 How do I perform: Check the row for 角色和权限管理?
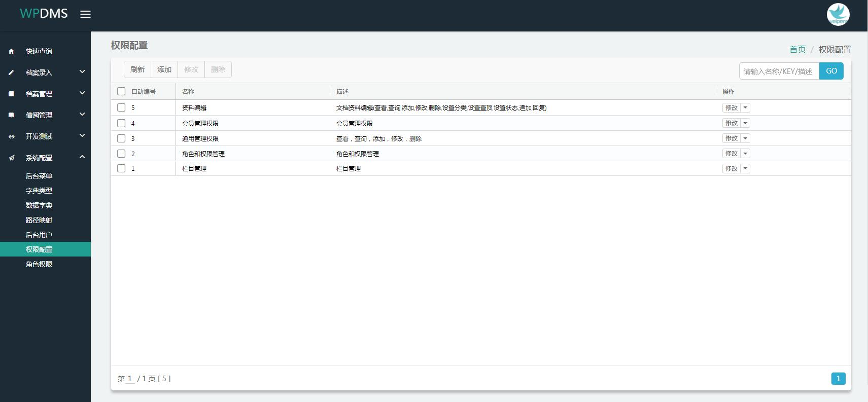click(x=121, y=153)
